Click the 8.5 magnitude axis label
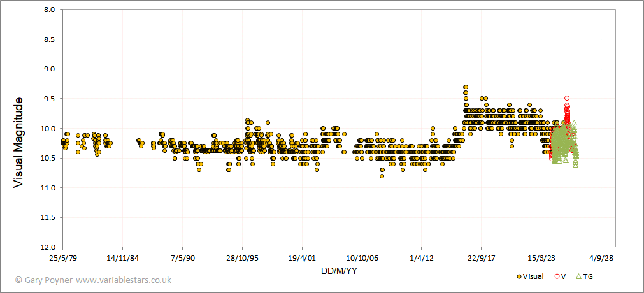Image resolution: width=644 pixels, height=293 pixels. coord(50,39)
